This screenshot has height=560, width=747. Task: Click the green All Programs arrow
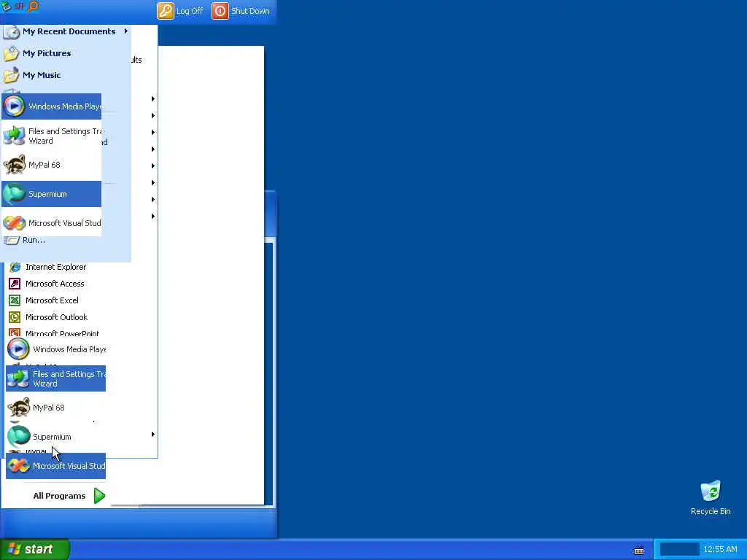click(99, 496)
